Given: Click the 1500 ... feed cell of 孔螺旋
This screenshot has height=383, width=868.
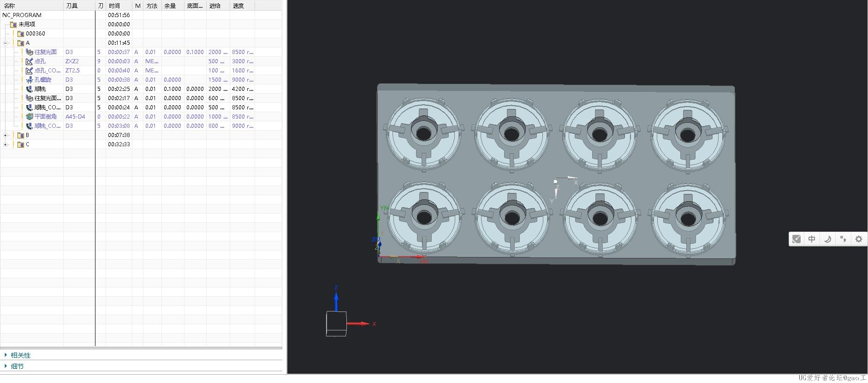Looking at the screenshot, I should [218, 80].
